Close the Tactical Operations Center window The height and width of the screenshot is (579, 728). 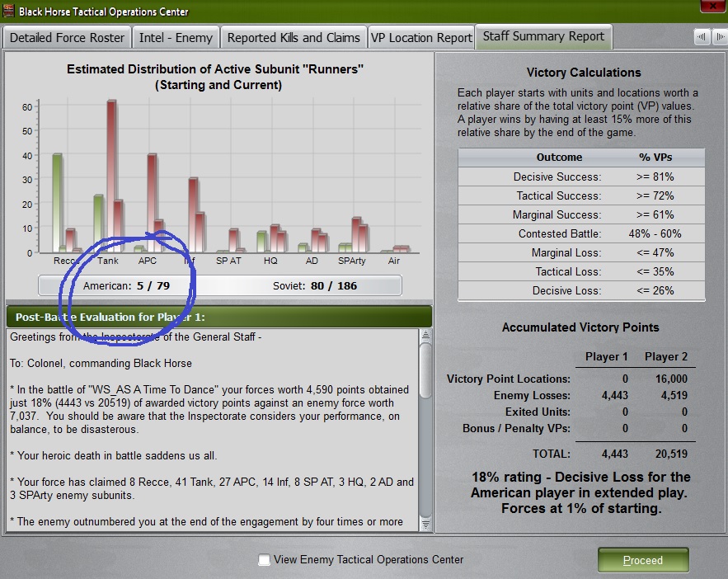point(714,6)
